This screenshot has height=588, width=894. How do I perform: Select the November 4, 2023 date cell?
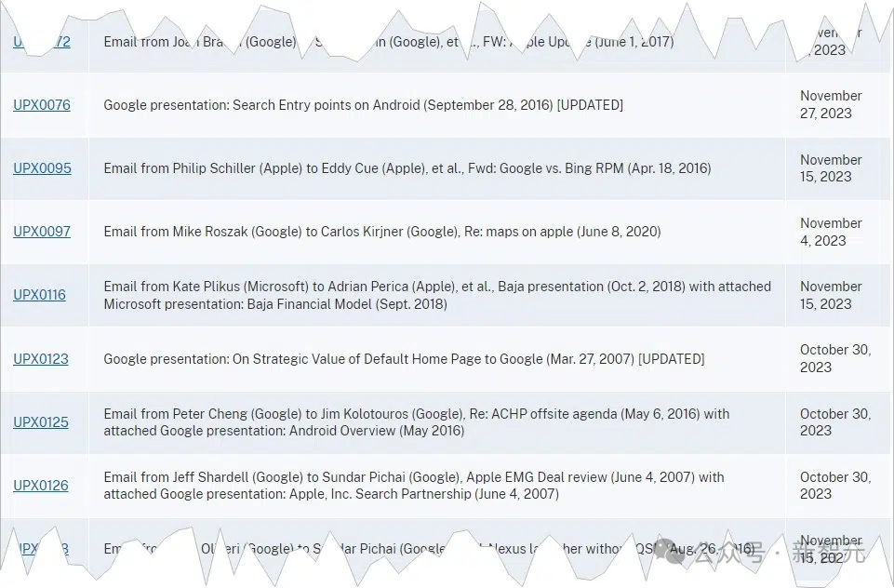(x=831, y=232)
